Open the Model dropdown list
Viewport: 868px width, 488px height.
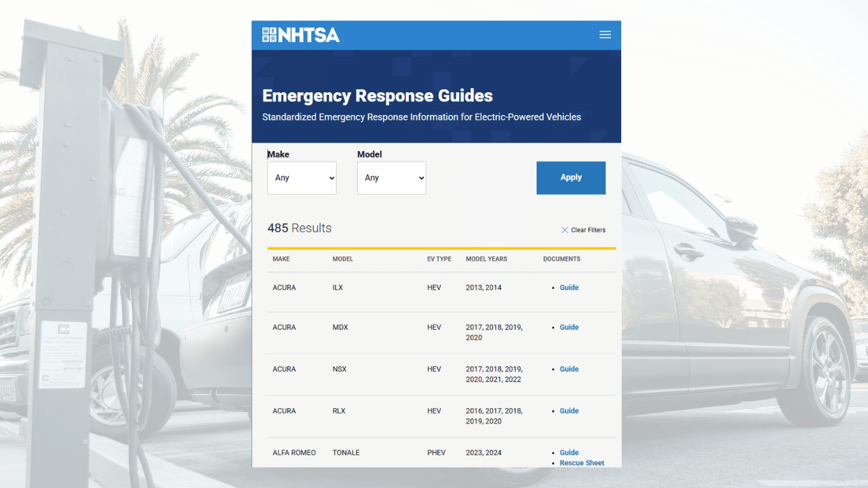pos(391,178)
